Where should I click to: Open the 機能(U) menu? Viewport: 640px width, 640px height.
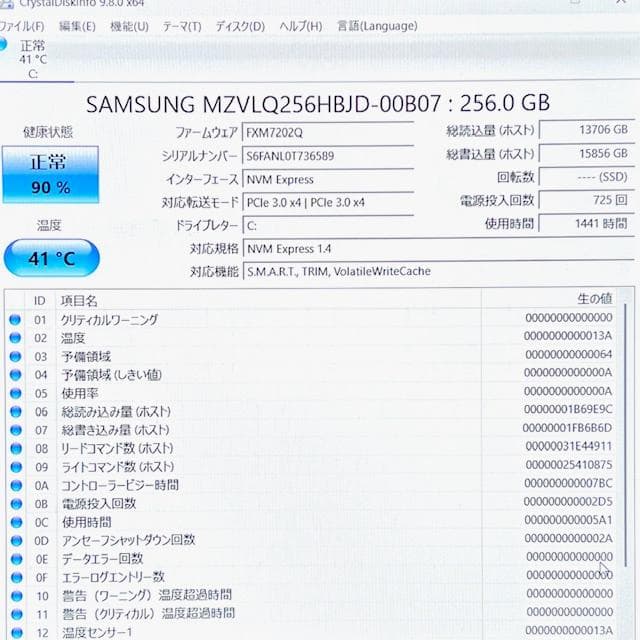tap(129, 27)
